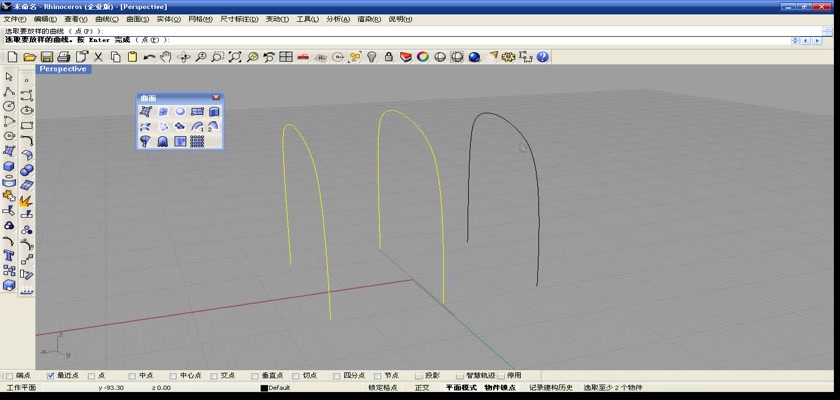840x400 pixels.
Task: Open help with the question mark icon
Action: click(543, 57)
